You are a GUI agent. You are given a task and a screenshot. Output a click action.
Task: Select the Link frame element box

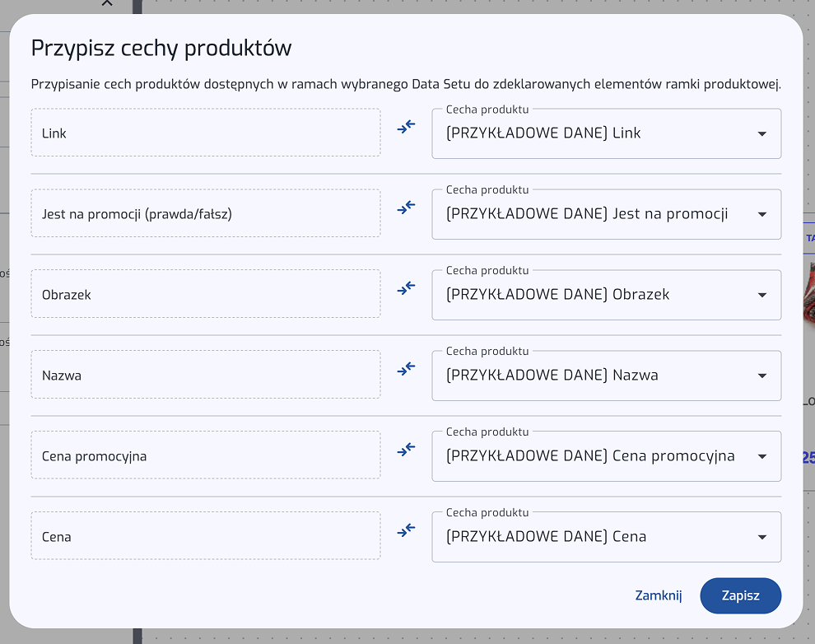pyautogui.click(x=206, y=133)
